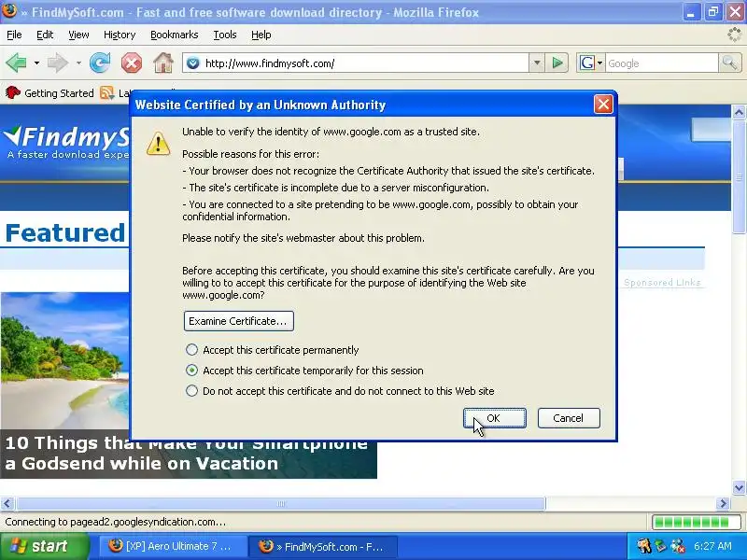The image size is (747, 560).
Task: Open the forward history dropdown arrow
Action: (78, 63)
